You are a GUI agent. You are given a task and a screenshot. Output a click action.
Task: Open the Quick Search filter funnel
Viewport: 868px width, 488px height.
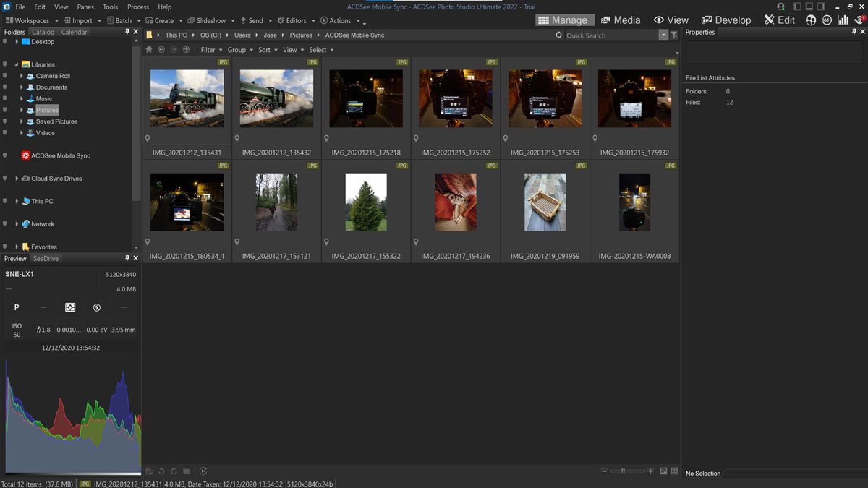674,35
